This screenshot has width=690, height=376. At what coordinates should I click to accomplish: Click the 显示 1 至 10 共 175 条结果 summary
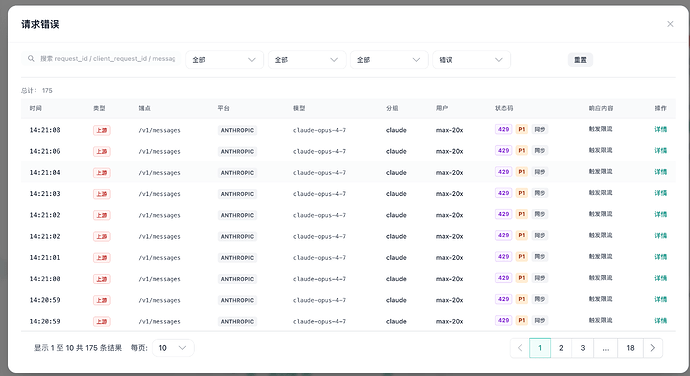(78, 348)
